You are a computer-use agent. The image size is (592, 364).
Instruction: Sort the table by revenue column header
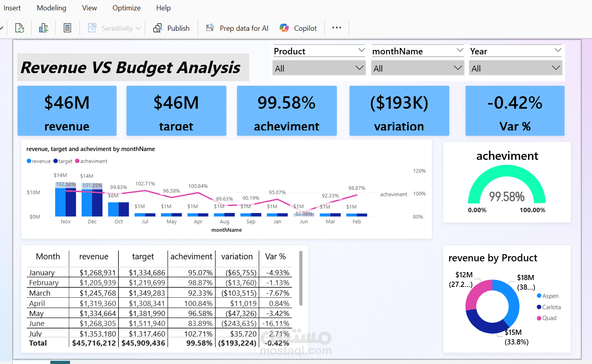pos(94,257)
